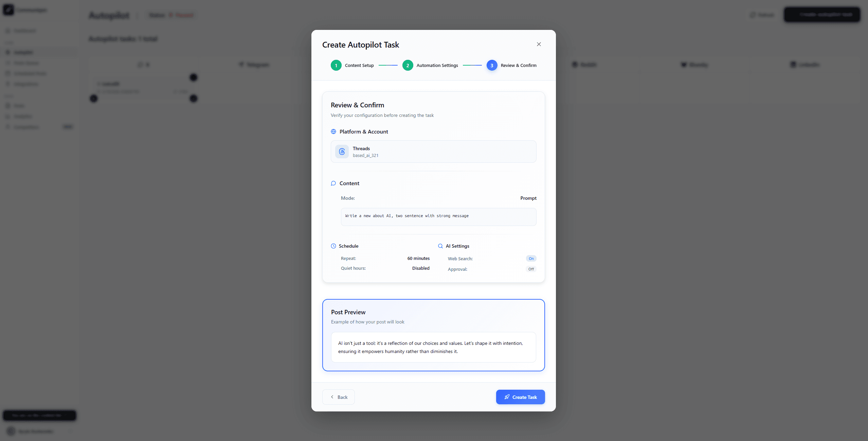
Task: Select the based_ai_321 account card
Action: [433, 152]
